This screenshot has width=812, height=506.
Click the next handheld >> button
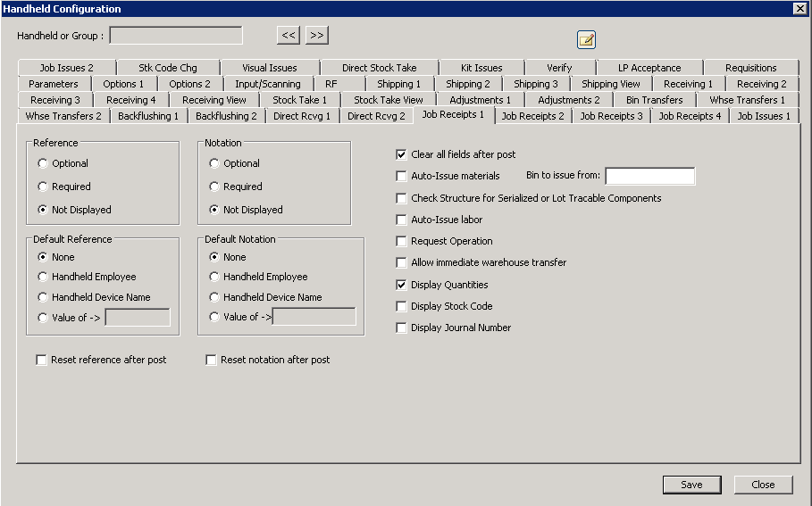[317, 35]
